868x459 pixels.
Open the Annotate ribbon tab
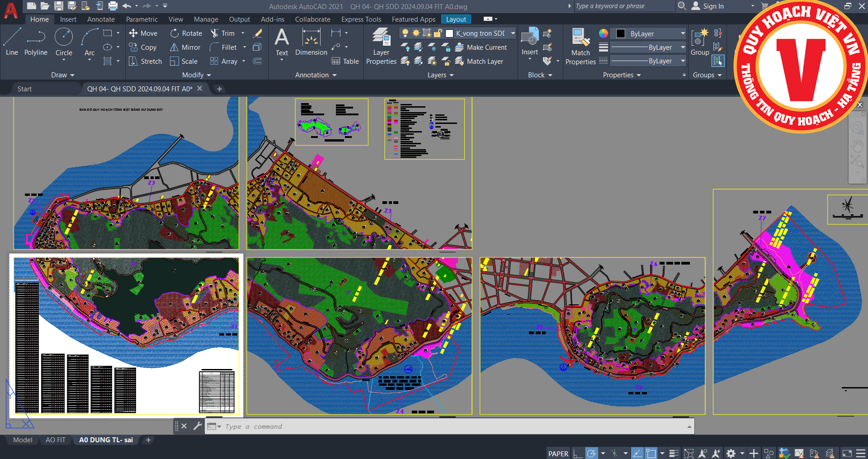pyautogui.click(x=101, y=19)
